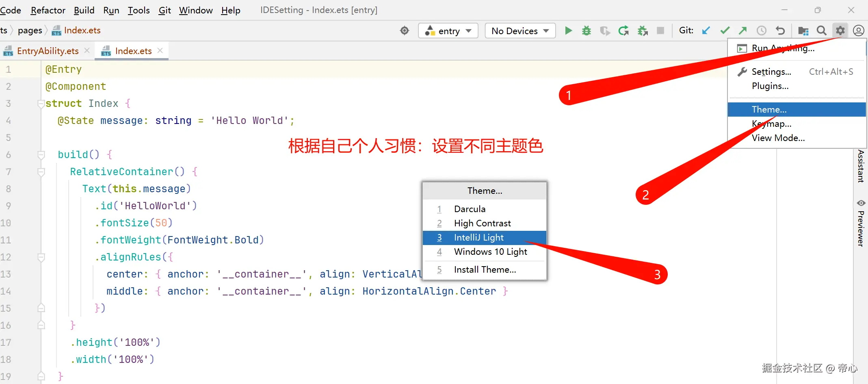868x384 pixels.
Task: Choose Plugins... in the gear popup menu
Action: [x=797, y=86]
